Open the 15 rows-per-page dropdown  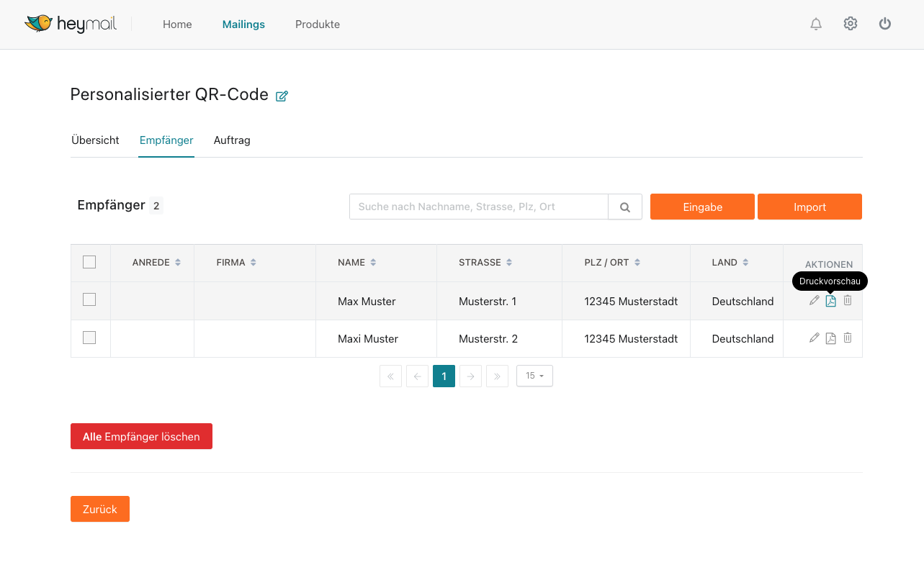click(x=534, y=376)
